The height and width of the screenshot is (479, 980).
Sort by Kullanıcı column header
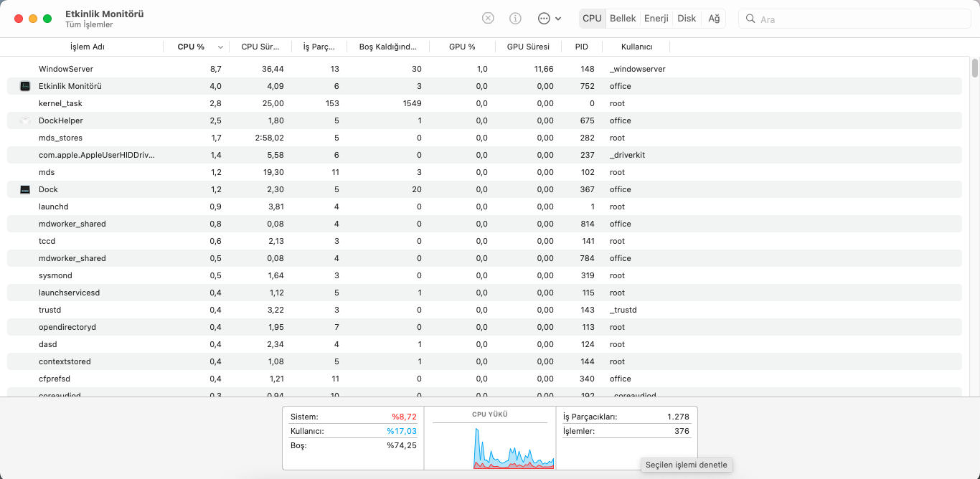pos(636,47)
